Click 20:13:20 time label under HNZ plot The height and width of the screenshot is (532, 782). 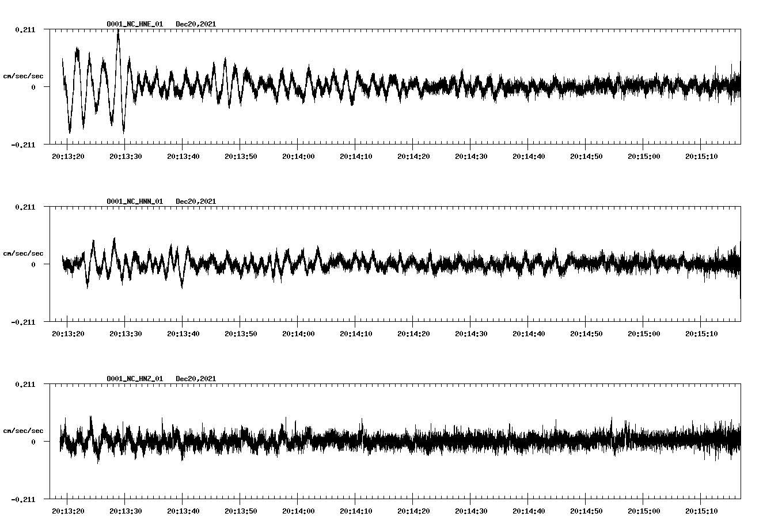(x=68, y=511)
